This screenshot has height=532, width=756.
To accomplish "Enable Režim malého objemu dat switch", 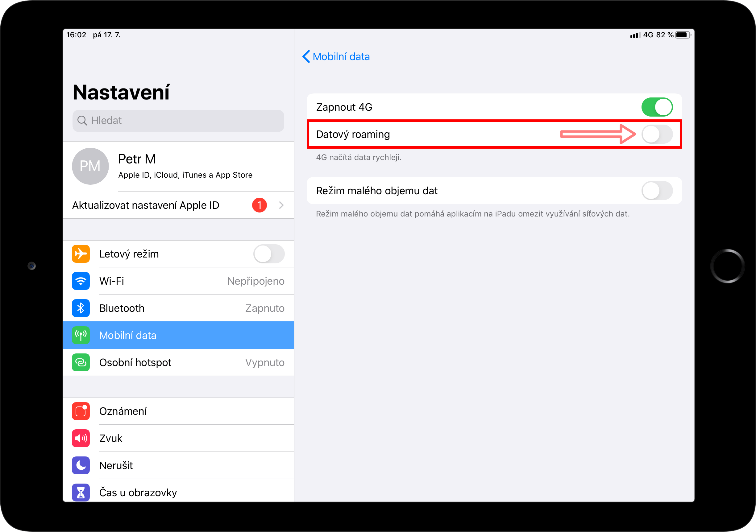I will tap(657, 191).
